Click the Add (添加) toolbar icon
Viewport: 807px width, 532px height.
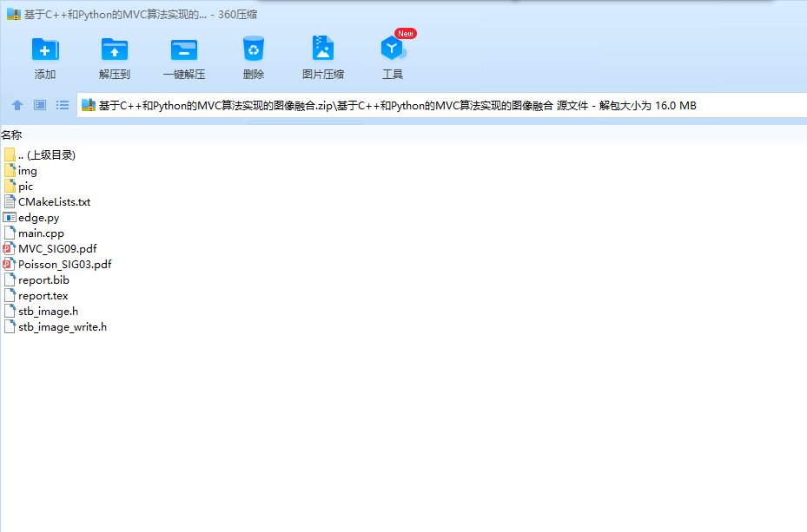coord(45,50)
